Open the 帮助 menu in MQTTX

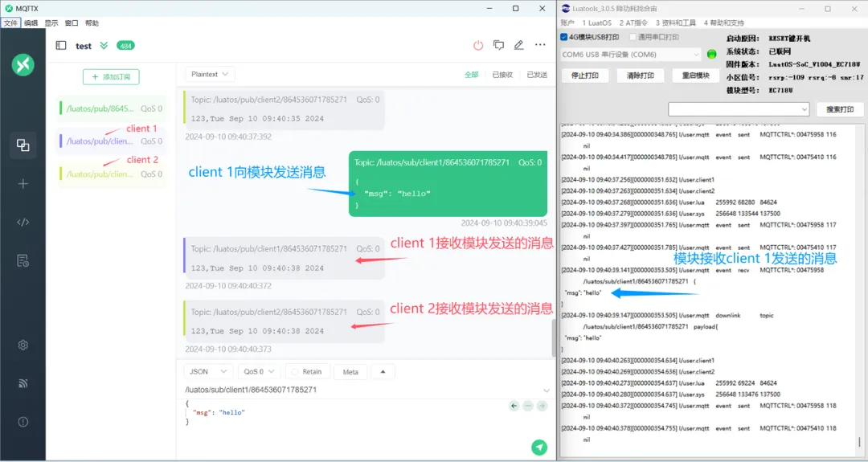click(x=92, y=23)
